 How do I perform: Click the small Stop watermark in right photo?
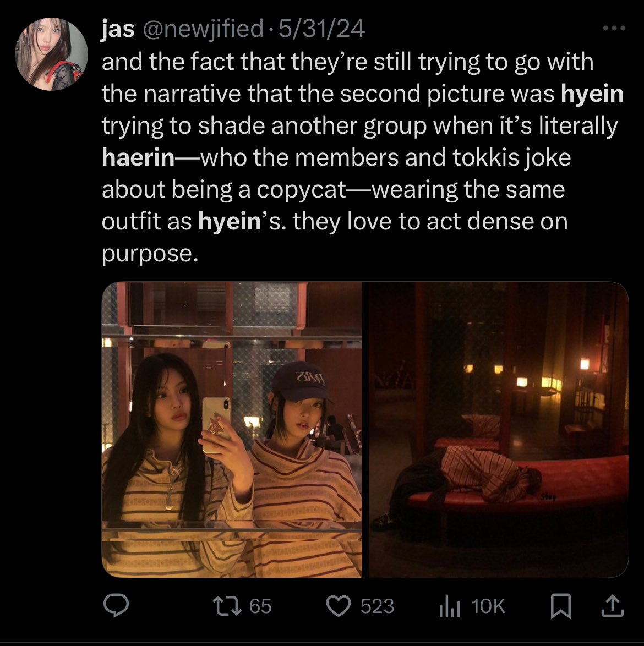pos(548,497)
